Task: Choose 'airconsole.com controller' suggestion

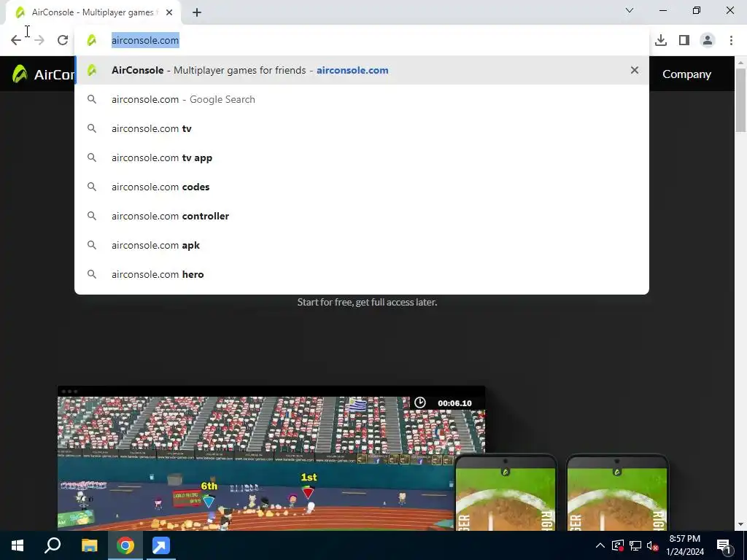Action: pos(362,216)
